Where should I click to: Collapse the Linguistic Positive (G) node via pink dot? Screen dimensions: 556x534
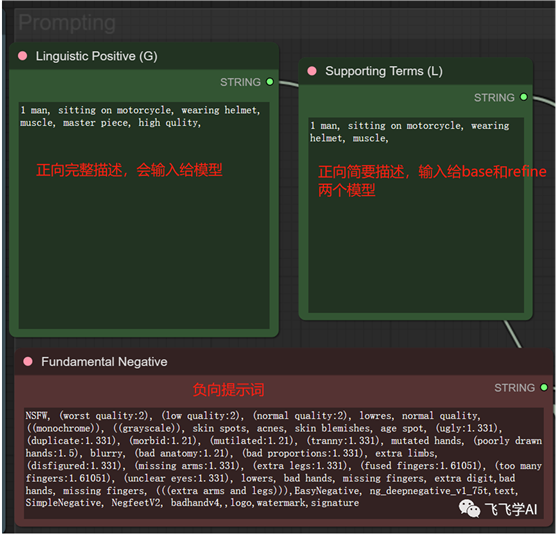23,56
